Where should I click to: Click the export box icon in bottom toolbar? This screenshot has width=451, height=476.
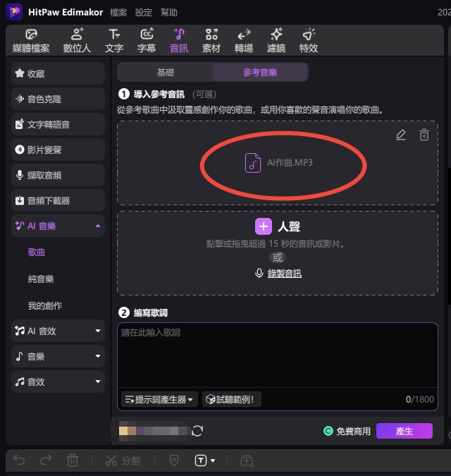(x=247, y=460)
